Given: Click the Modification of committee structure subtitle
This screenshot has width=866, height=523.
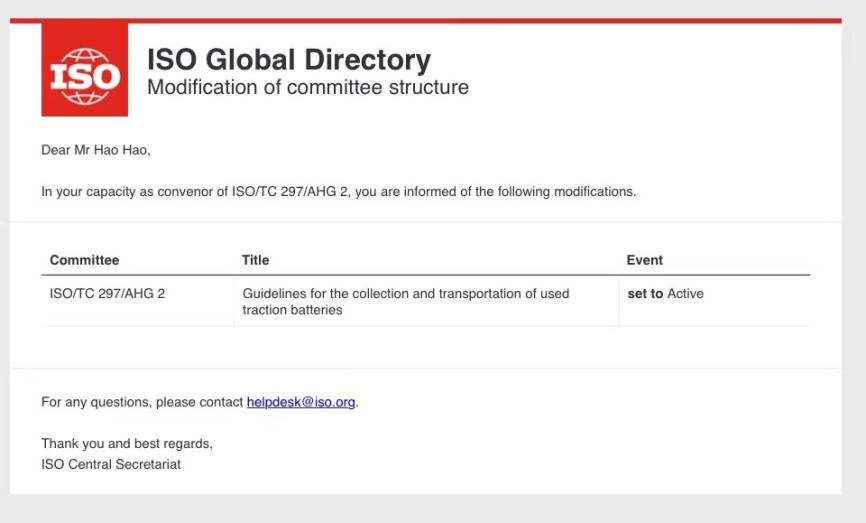Looking at the screenshot, I should click(x=307, y=87).
